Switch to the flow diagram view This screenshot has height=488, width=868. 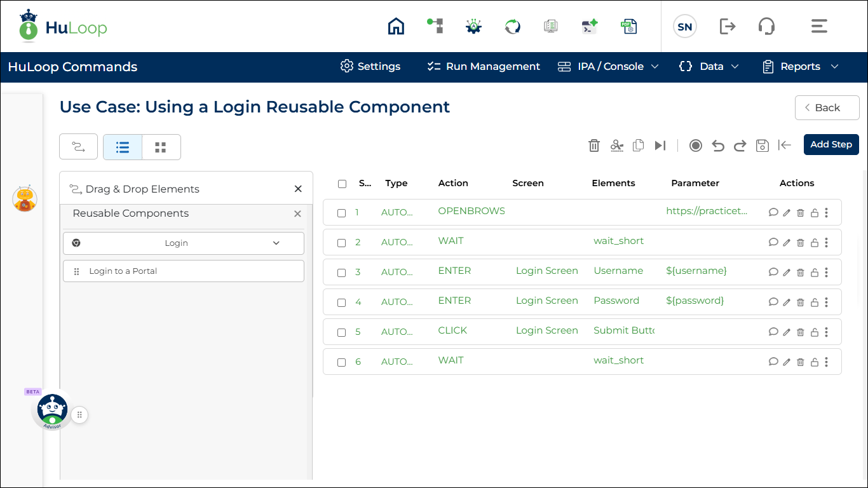78,147
